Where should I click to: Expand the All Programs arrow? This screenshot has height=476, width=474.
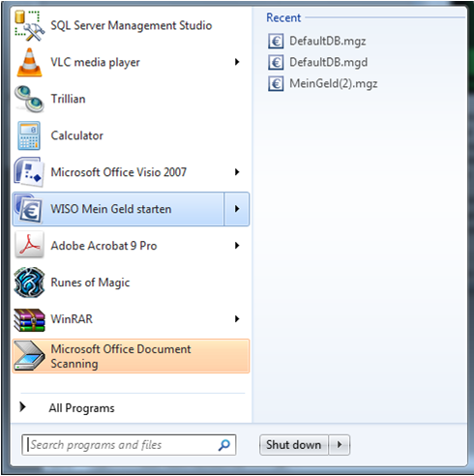point(22,407)
